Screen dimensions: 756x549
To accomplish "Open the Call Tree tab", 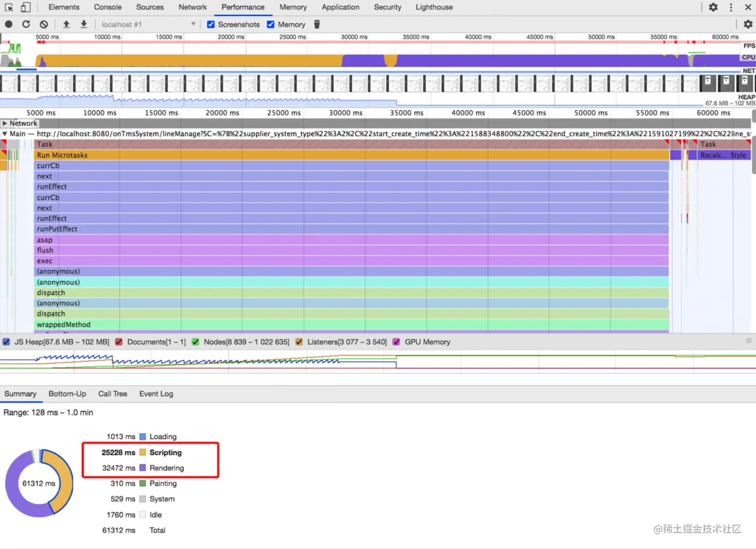I will click(x=112, y=394).
